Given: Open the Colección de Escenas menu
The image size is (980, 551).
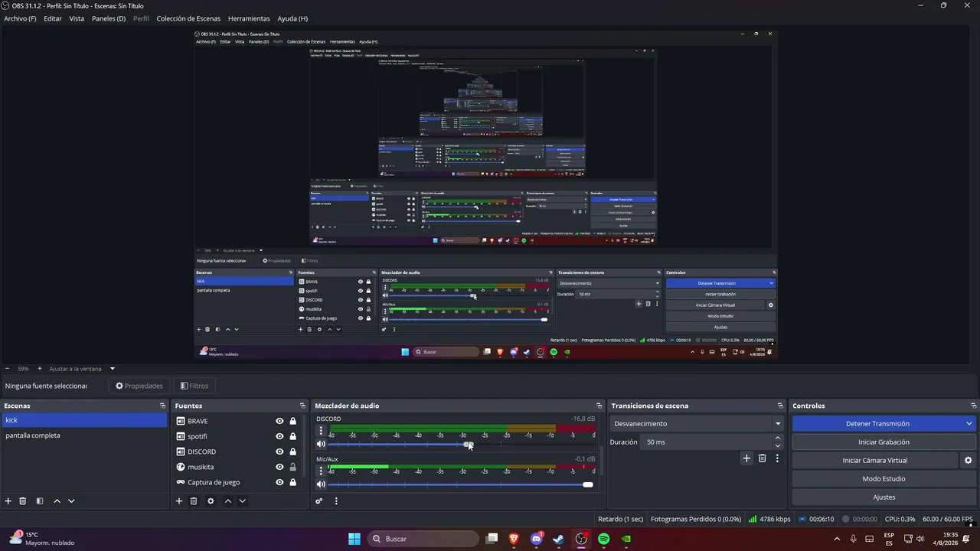Looking at the screenshot, I should (188, 18).
